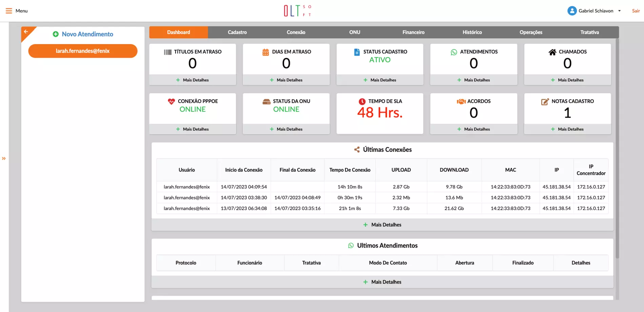Expand Mais Detalhes under Últimas Conexões
This screenshot has width=644, height=312.
(382, 225)
